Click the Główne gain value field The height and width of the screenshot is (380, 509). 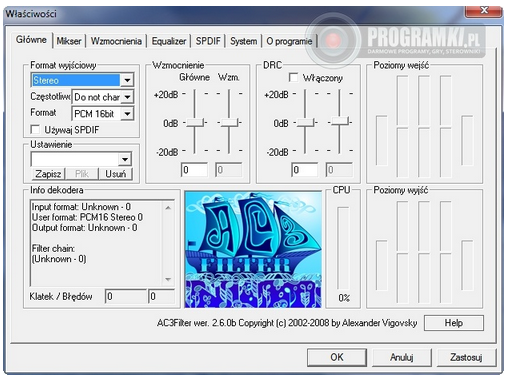[195, 170]
